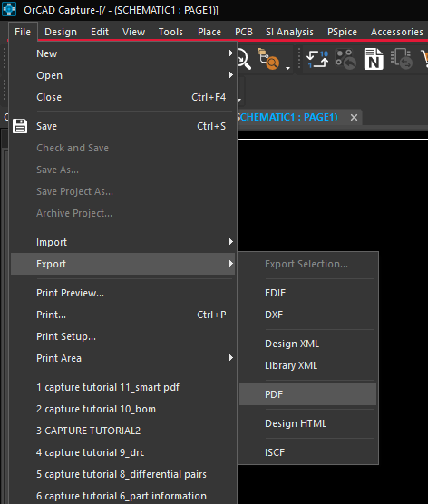Open the Create Netlist icon
The height and width of the screenshot is (504, 428).
[374, 59]
